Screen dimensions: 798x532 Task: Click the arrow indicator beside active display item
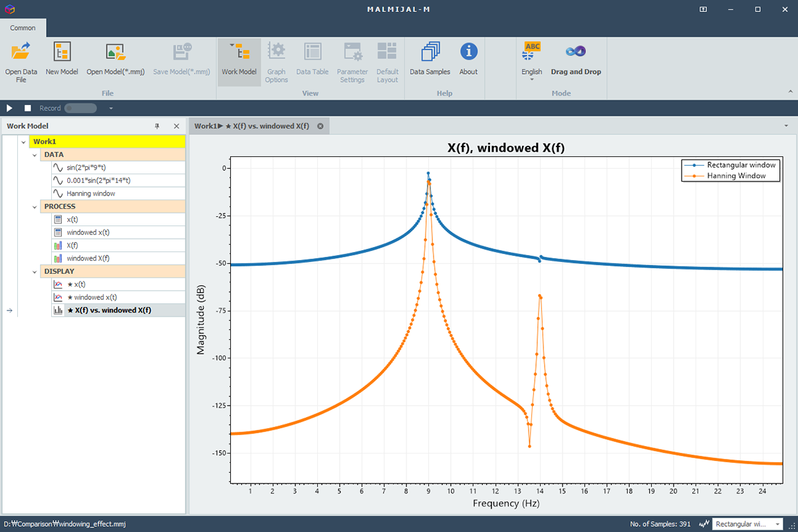[9, 310]
